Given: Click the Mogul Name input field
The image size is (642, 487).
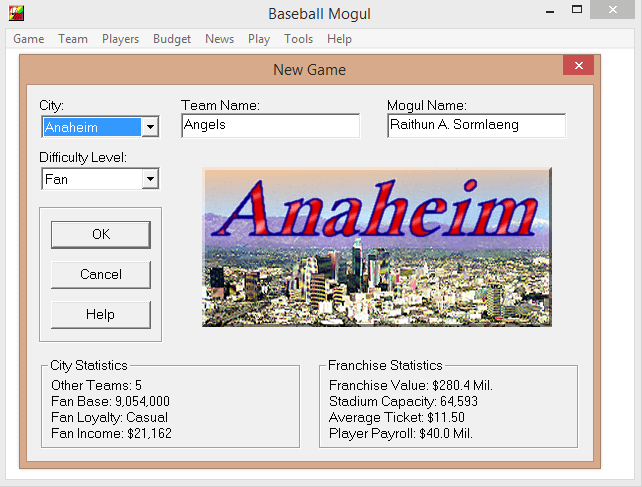Looking at the screenshot, I should [477, 125].
